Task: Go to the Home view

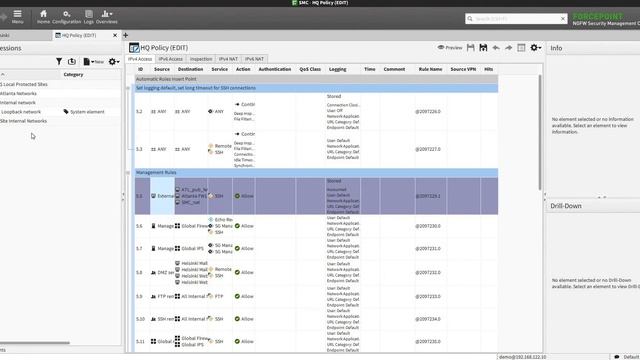Action: pyautogui.click(x=43, y=17)
